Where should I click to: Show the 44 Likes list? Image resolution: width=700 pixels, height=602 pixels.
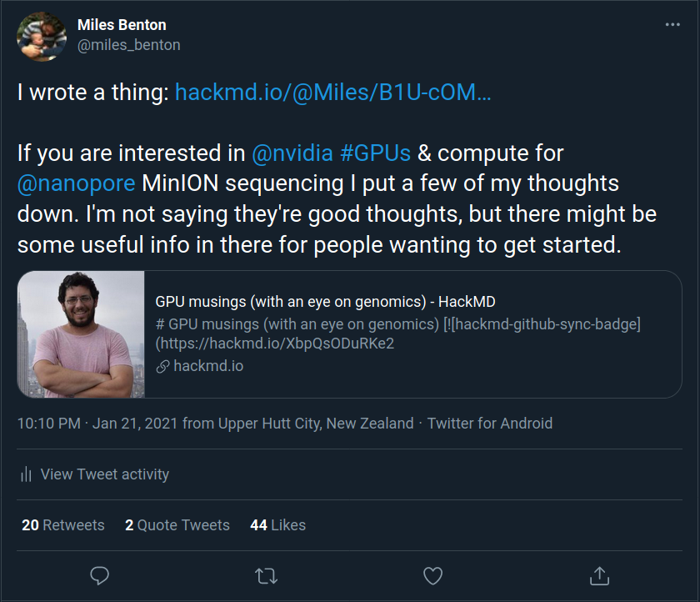point(277,525)
